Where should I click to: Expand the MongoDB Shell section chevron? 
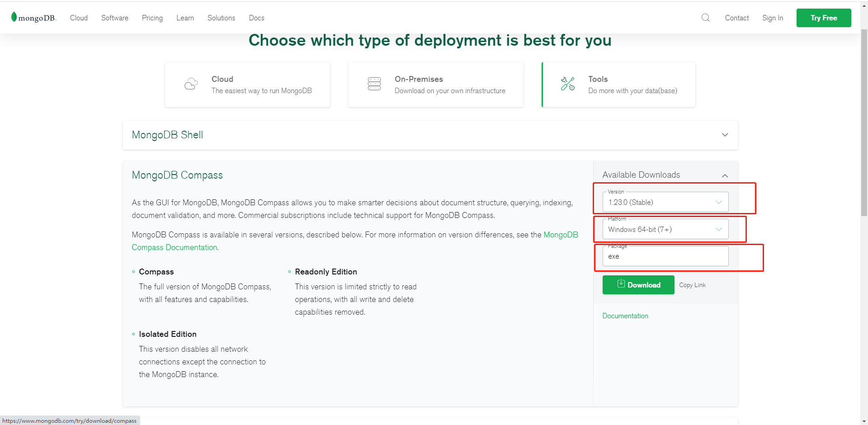(x=725, y=135)
